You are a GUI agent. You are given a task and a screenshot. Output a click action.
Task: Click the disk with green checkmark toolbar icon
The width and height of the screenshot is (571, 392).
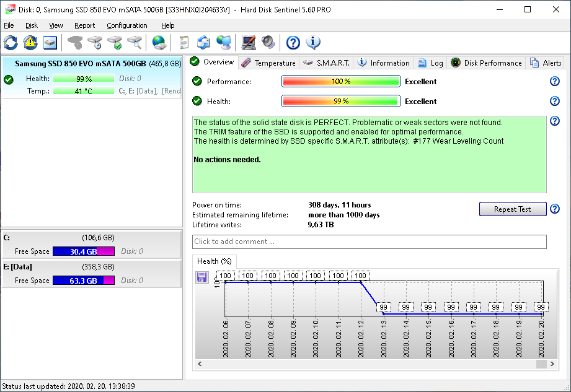coord(115,43)
